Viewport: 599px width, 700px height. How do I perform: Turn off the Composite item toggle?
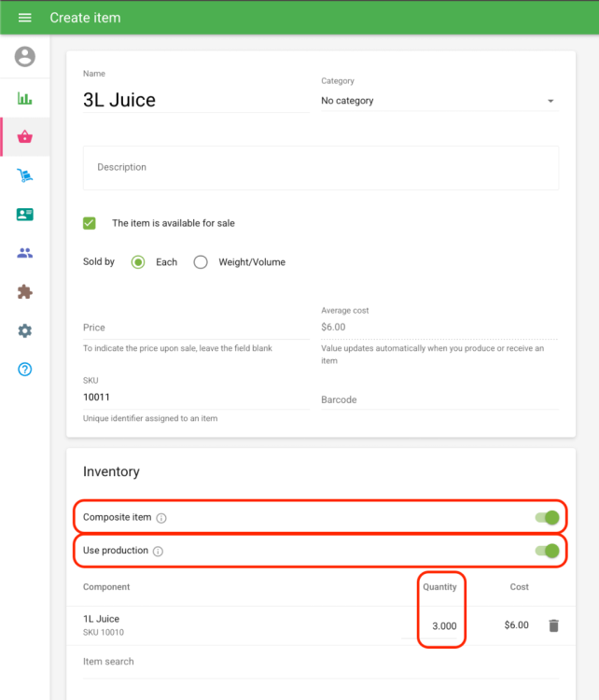pyautogui.click(x=548, y=517)
